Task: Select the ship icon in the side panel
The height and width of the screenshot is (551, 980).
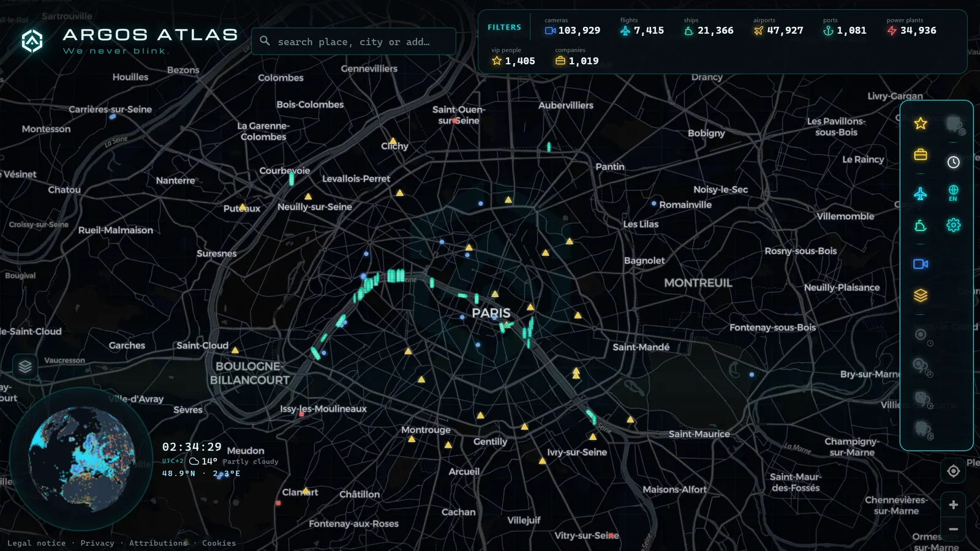Action: [920, 226]
